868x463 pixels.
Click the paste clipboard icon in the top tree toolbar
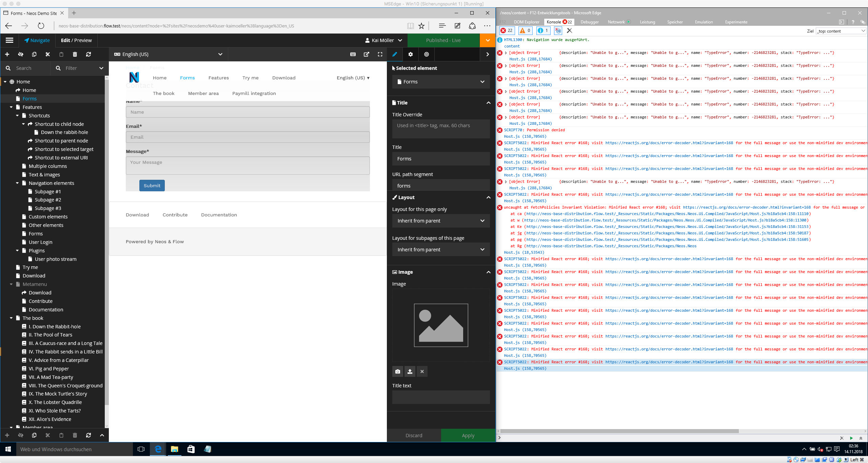coord(61,54)
